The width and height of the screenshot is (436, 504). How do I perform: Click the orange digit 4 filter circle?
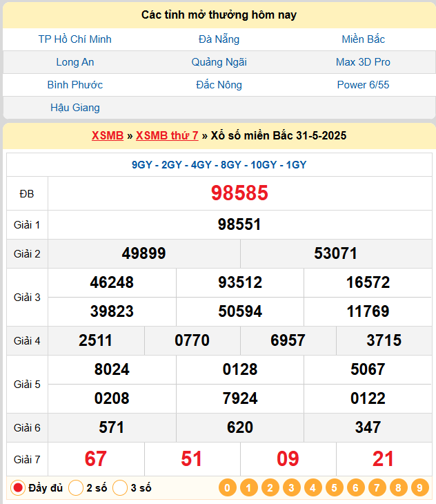(x=313, y=487)
